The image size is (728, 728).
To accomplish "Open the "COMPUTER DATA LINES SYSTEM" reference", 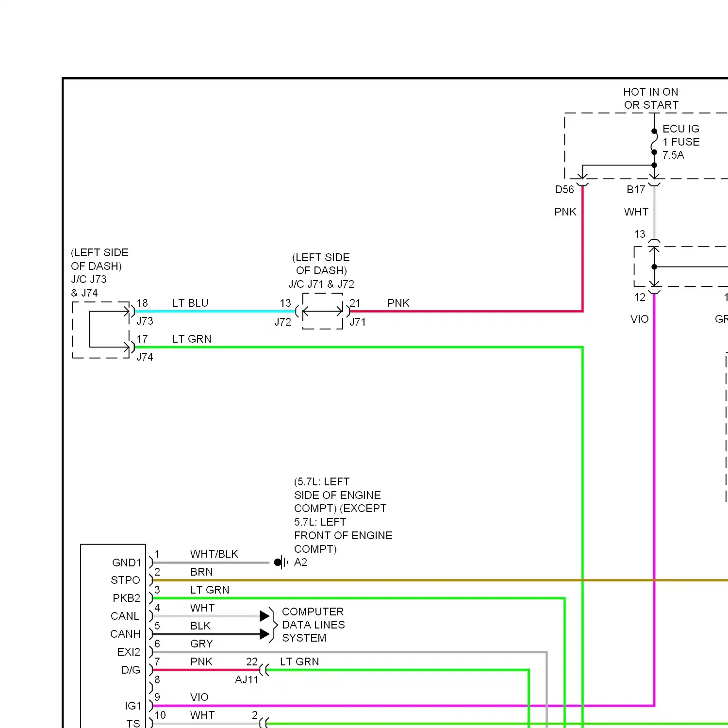I will point(313,625).
